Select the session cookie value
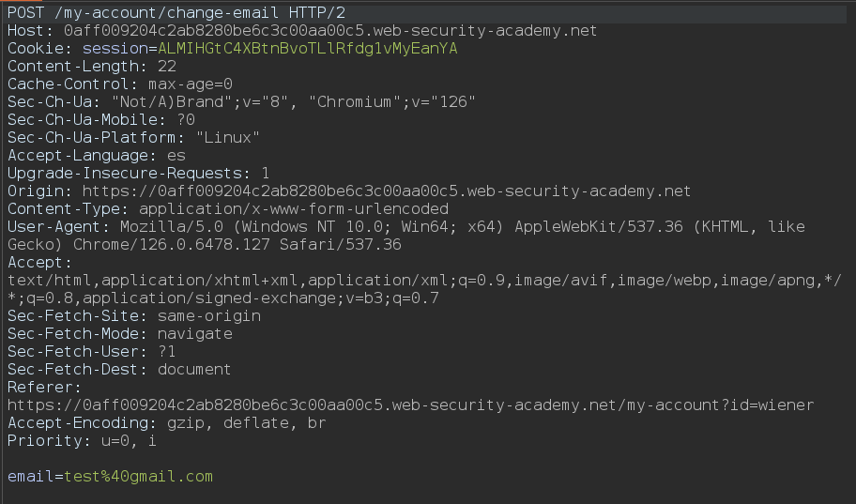Screen dimensions: 856x504 [x=307, y=49]
